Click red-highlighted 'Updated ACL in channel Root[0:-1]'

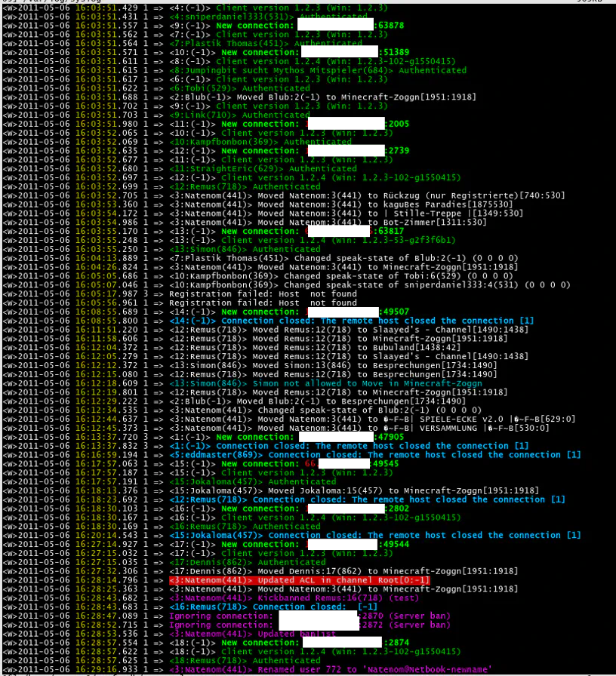point(300,580)
